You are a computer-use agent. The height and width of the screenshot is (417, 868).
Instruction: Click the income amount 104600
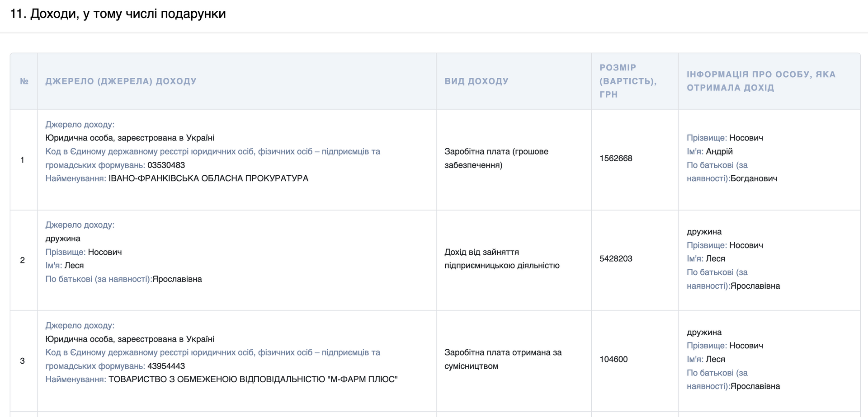pyautogui.click(x=613, y=360)
